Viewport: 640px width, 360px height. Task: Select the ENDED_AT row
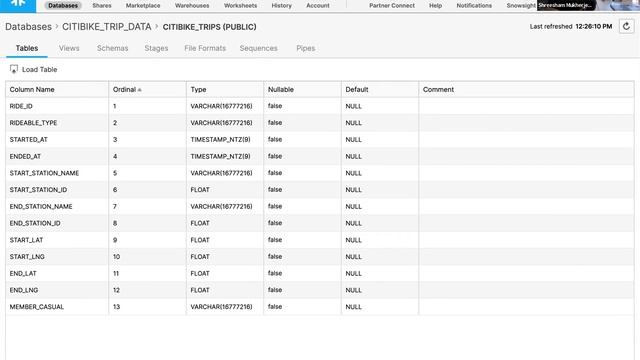pos(320,156)
